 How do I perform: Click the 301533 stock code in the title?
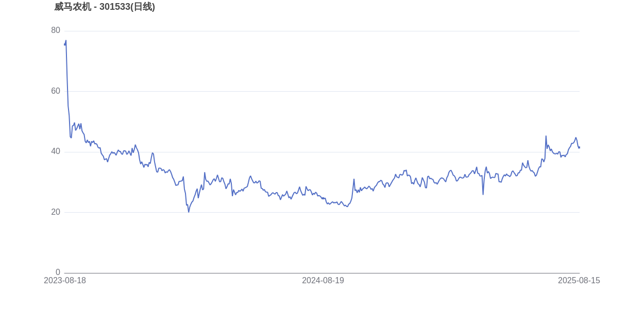(x=115, y=7)
